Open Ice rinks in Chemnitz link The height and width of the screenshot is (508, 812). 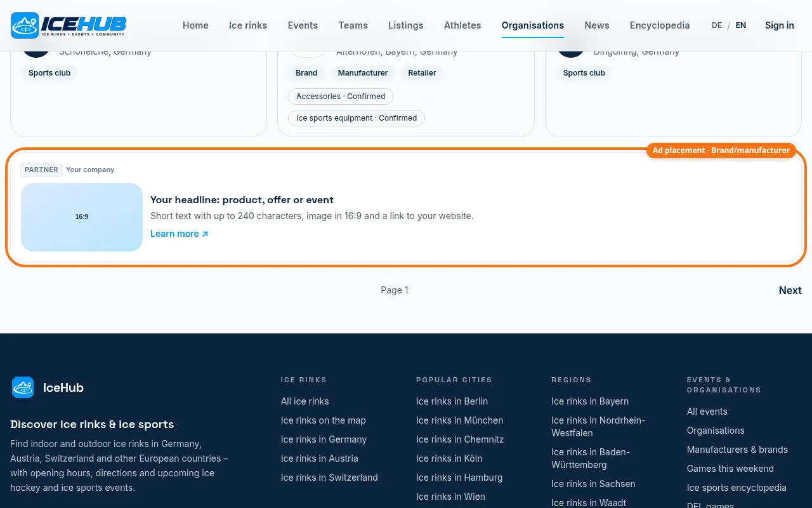pos(460,439)
